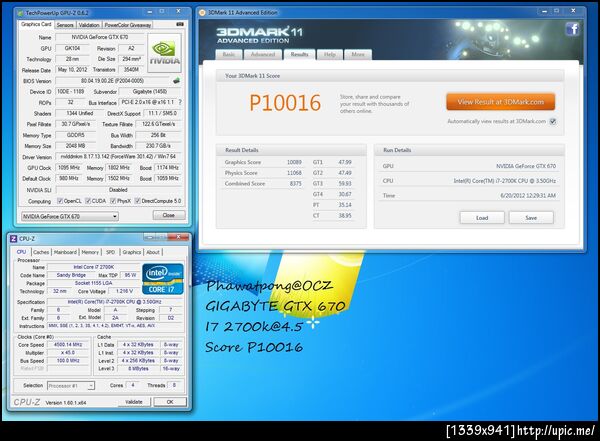Switch to the Validation tab in GPU-Z
The width and height of the screenshot is (600, 441).
pos(89,25)
